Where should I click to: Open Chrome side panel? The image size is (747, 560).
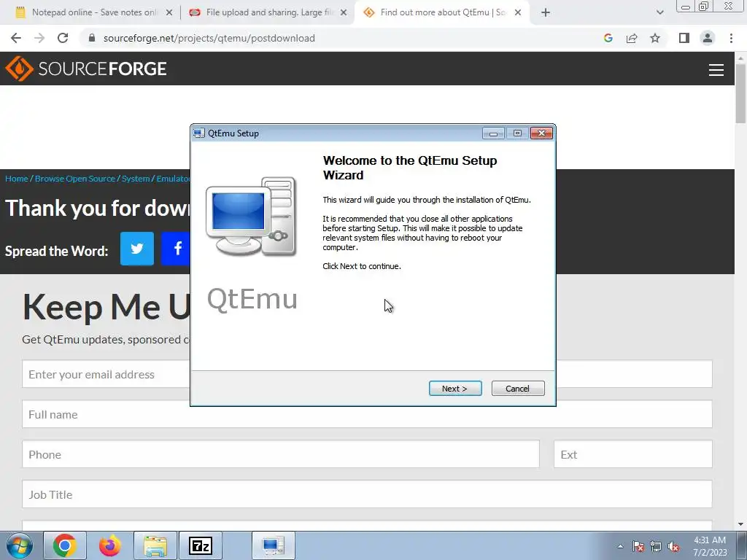684,38
